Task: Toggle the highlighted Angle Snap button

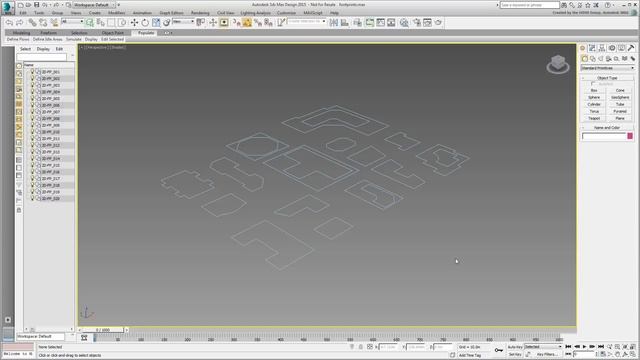Action: [x=247, y=23]
